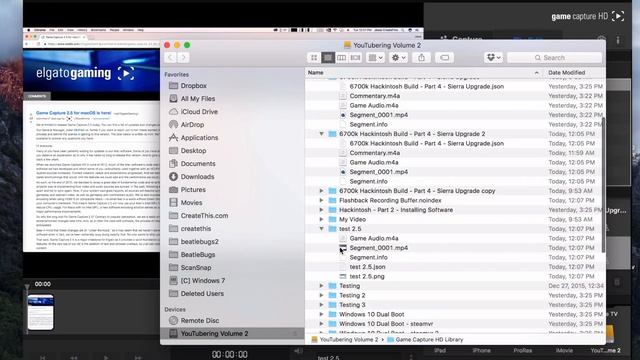
Task: Select YouTubering Volume 2 in sidebar
Action: pos(232,333)
